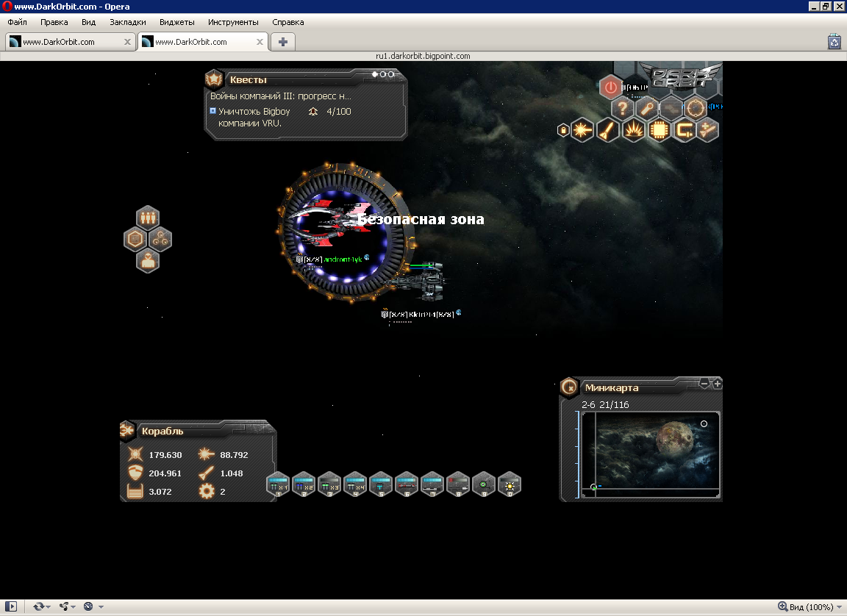The width and height of the screenshot is (847, 616).
Task: Select the laser ammo category hexagon
Action: pos(582,130)
